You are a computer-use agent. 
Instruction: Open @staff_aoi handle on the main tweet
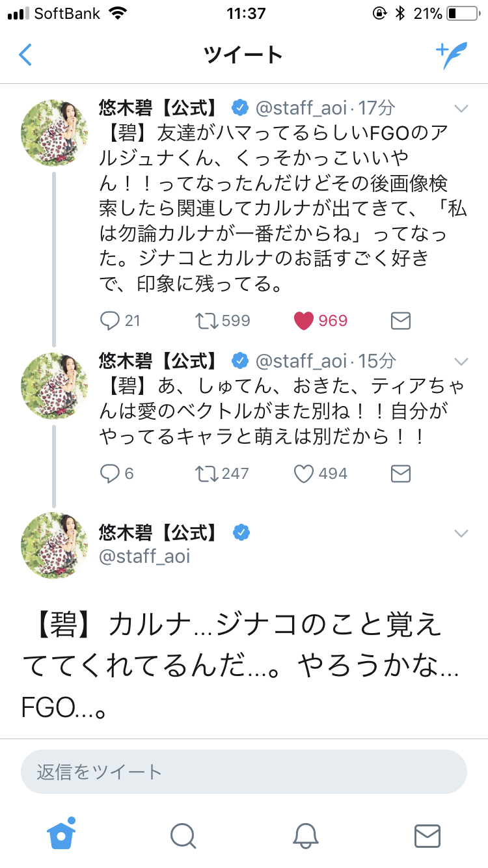144,557
